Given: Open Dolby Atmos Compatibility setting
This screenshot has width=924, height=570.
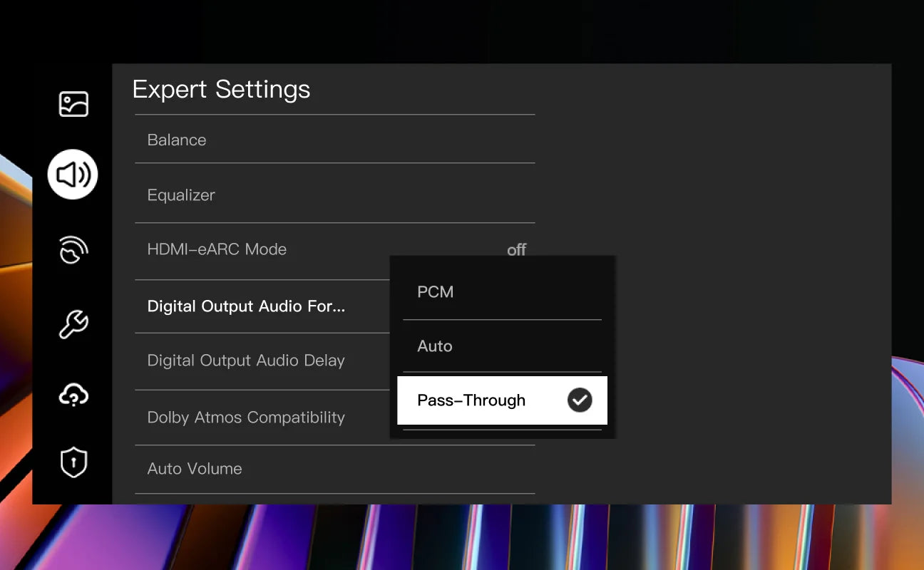Looking at the screenshot, I should click(x=246, y=418).
